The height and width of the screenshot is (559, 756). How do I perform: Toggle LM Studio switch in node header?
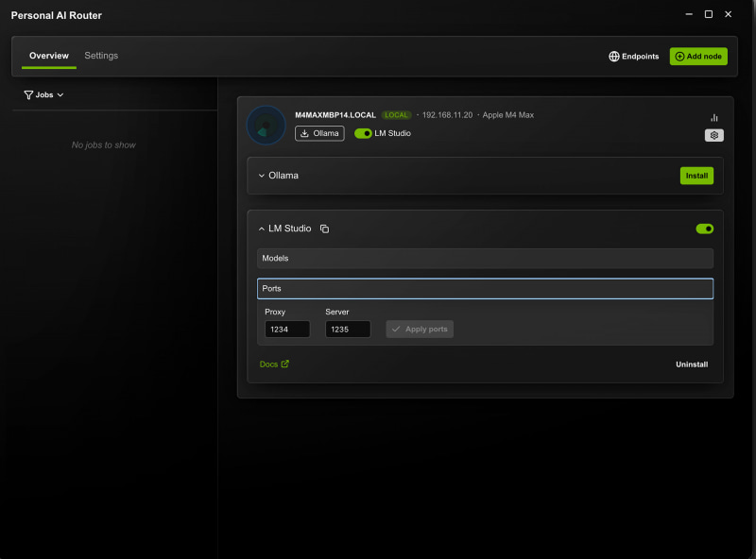tap(363, 133)
